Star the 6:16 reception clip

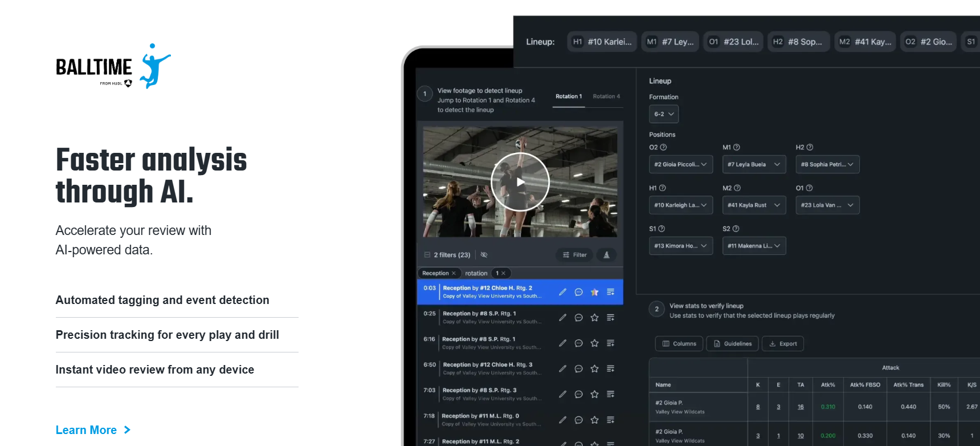pos(594,343)
